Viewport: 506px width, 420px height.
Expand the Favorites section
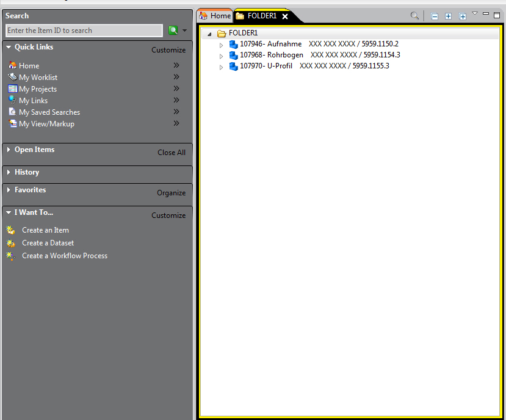point(9,190)
